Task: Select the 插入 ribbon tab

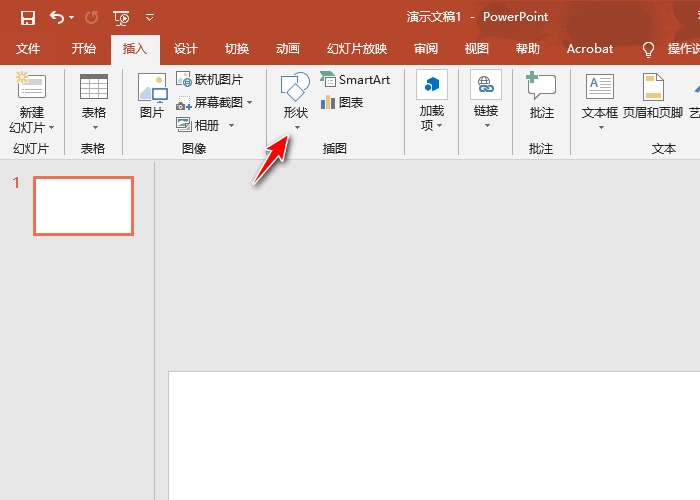Action: (x=135, y=49)
